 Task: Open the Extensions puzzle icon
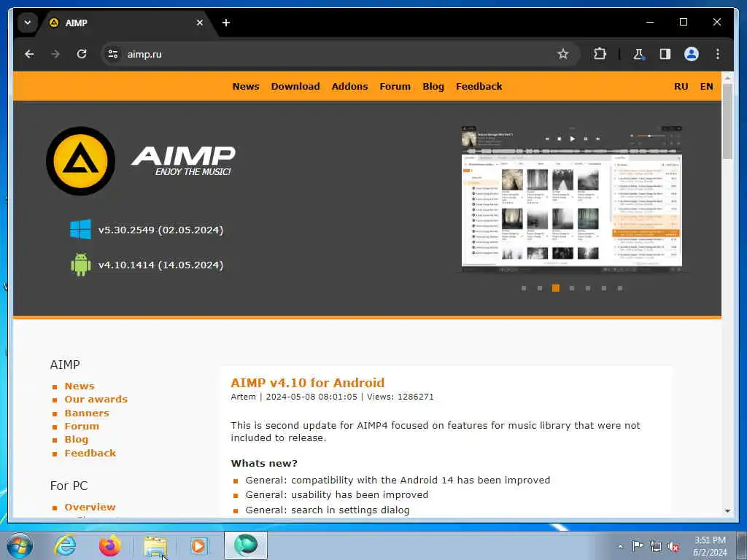coord(600,54)
